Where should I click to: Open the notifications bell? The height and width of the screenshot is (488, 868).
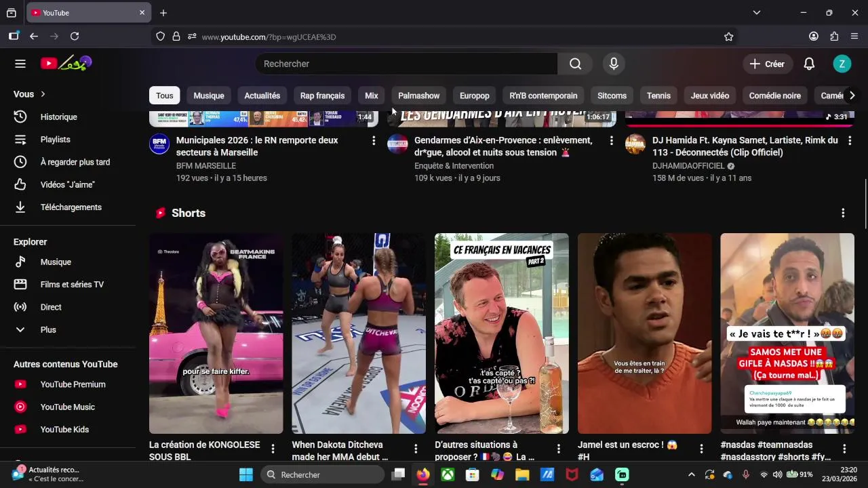coord(809,64)
